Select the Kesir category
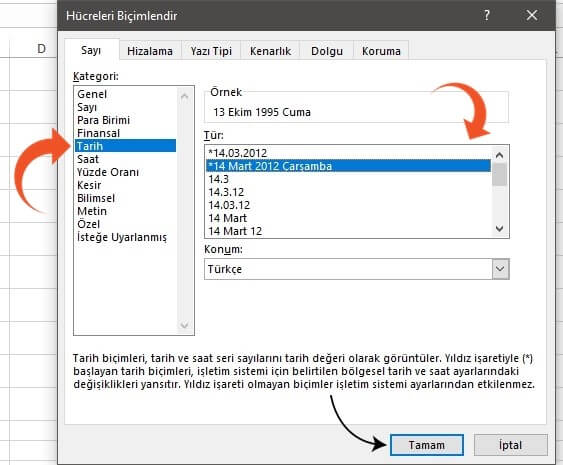 click(126, 185)
